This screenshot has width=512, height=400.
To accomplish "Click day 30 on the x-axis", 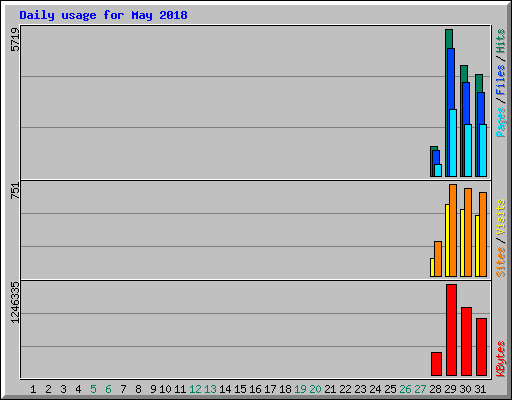I will tap(465, 389).
